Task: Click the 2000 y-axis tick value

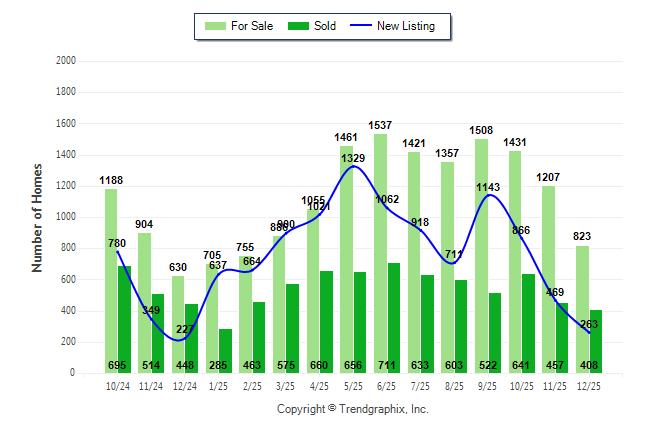Action: click(x=67, y=61)
